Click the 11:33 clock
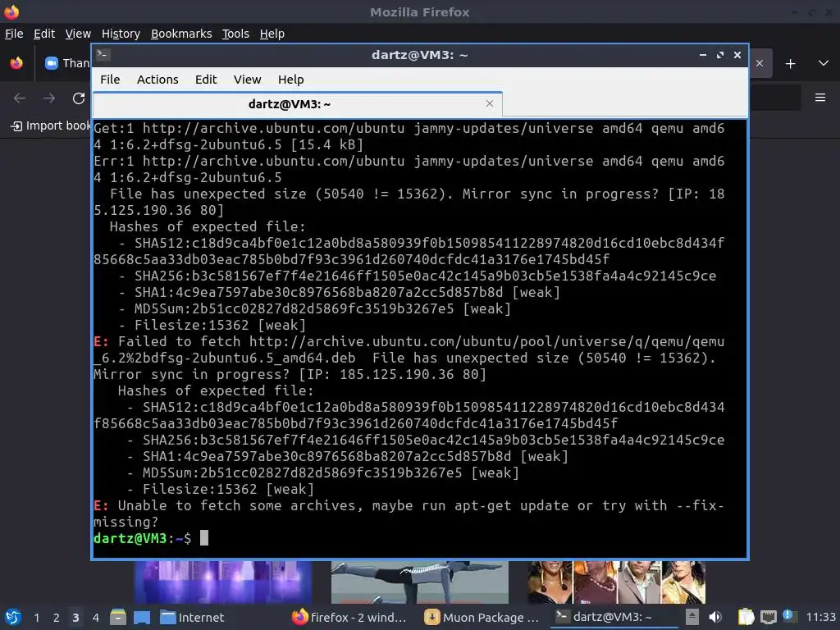The width and height of the screenshot is (840, 630). coord(820,617)
